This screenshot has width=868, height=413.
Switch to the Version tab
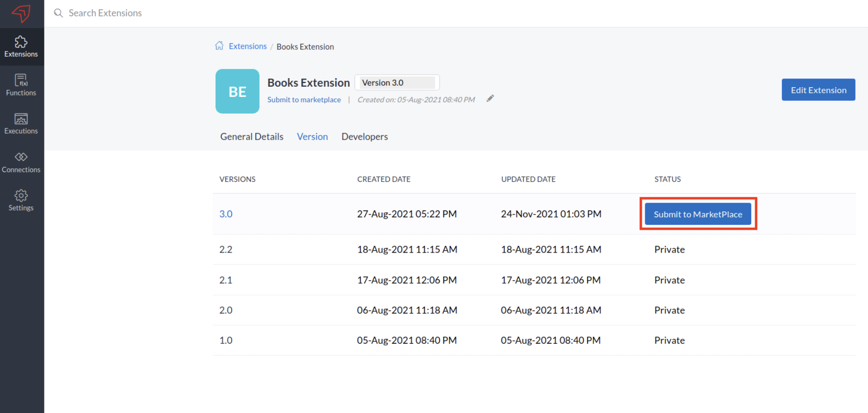click(312, 137)
